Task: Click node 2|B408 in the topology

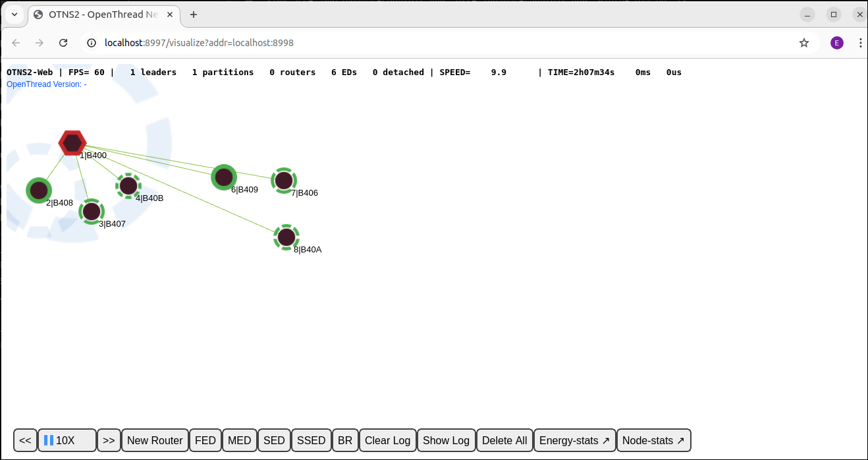Action: coord(39,190)
